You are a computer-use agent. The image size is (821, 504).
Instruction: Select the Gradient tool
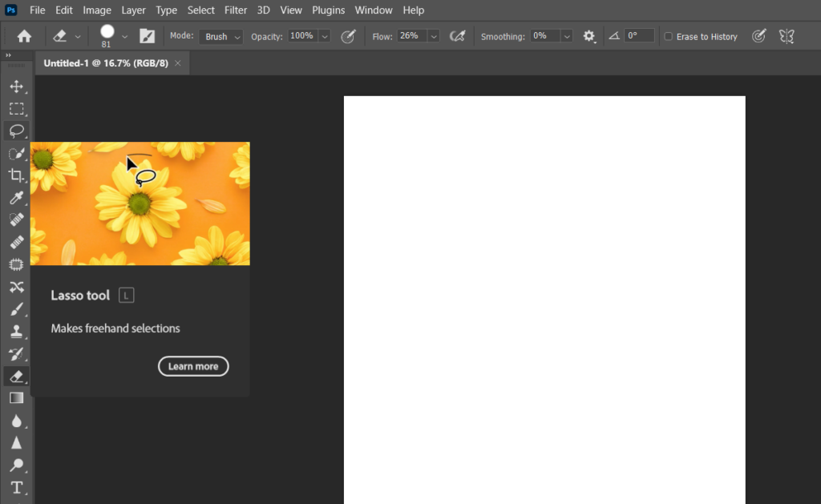pos(16,398)
